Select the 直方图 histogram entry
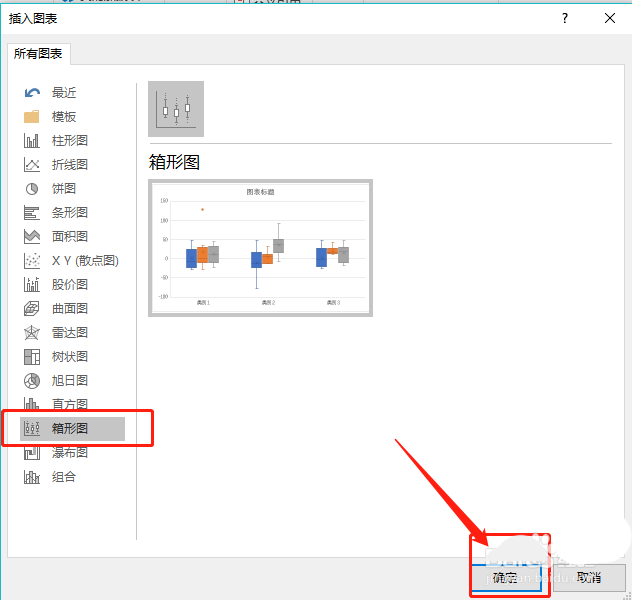 (69, 405)
